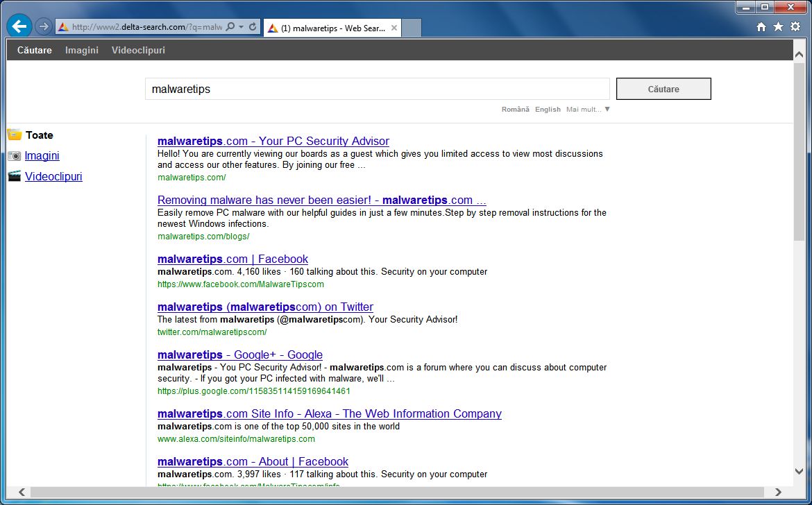The width and height of the screenshot is (812, 505).
Task: Select the Imagini camera icon in sidebar
Action: (15, 155)
